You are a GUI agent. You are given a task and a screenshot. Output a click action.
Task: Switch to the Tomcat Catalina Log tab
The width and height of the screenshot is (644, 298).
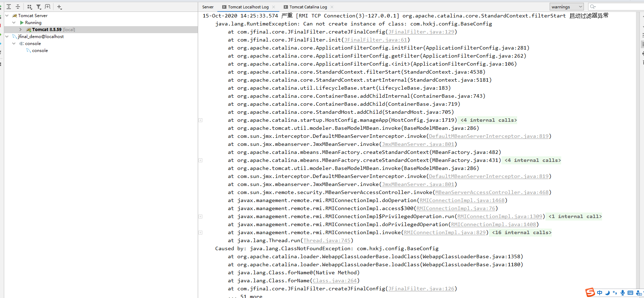pyautogui.click(x=308, y=7)
